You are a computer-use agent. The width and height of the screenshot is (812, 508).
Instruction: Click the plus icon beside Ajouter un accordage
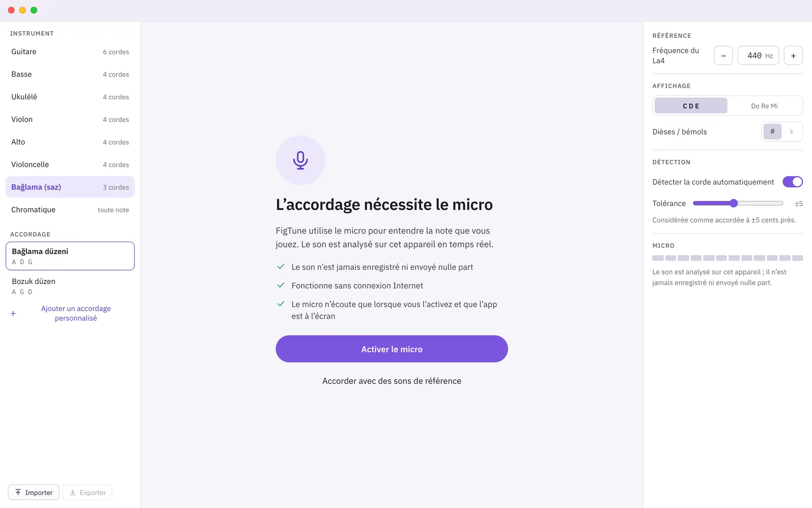click(x=13, y=313)
